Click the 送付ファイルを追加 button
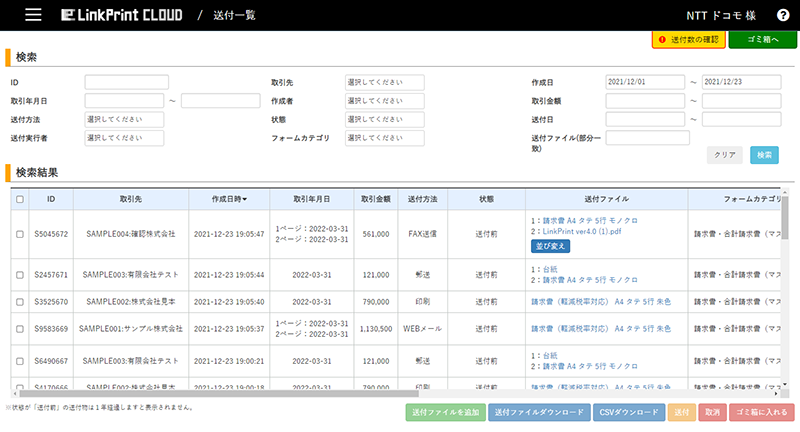 pyautogui.click(x=445, y=412)
